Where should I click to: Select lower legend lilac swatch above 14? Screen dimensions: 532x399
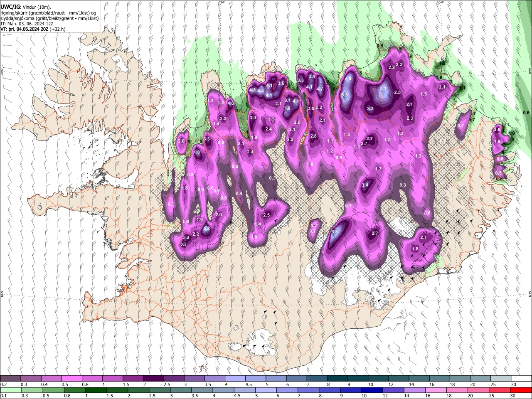414,390
